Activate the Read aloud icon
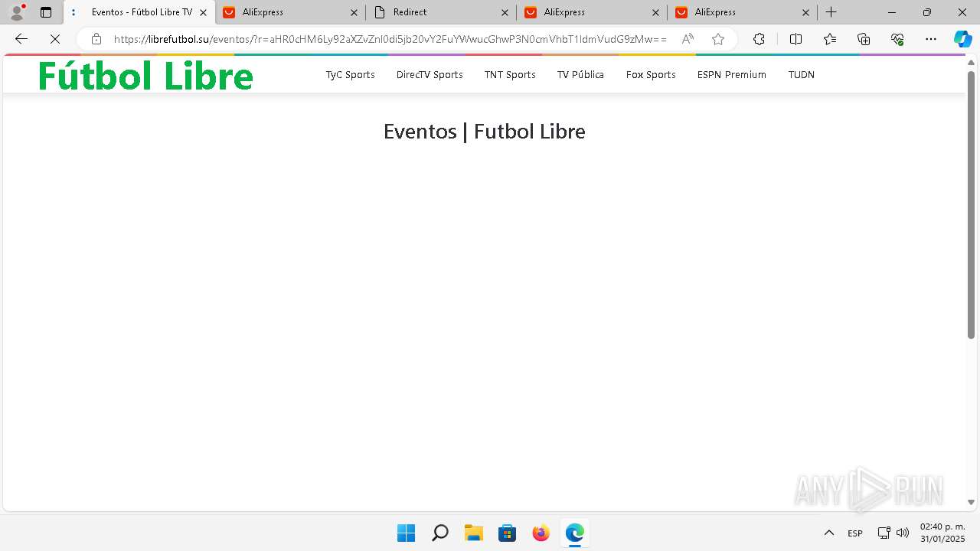This screenshot has width=980, height=551. tap(688, 39)
